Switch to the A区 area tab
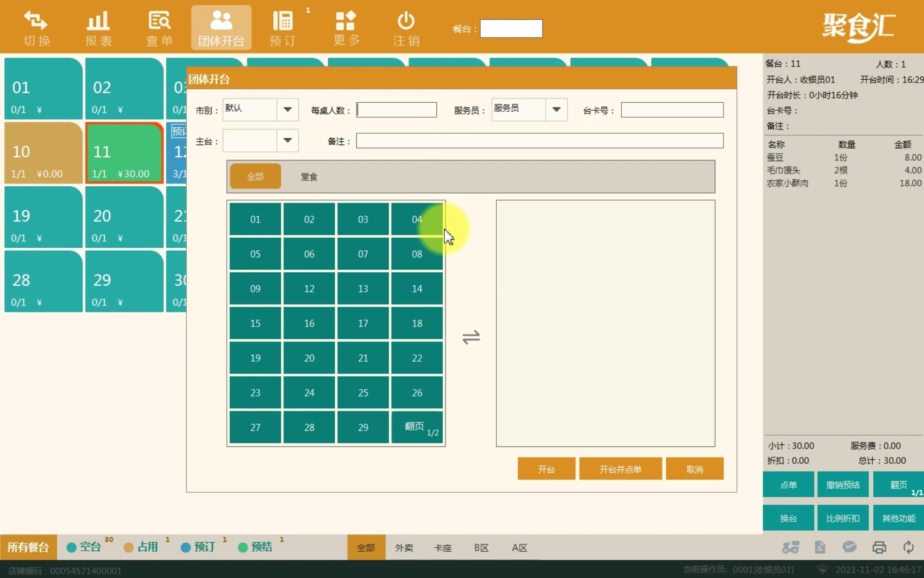Screen dimensions: 924x578 [x=519, y=547]
